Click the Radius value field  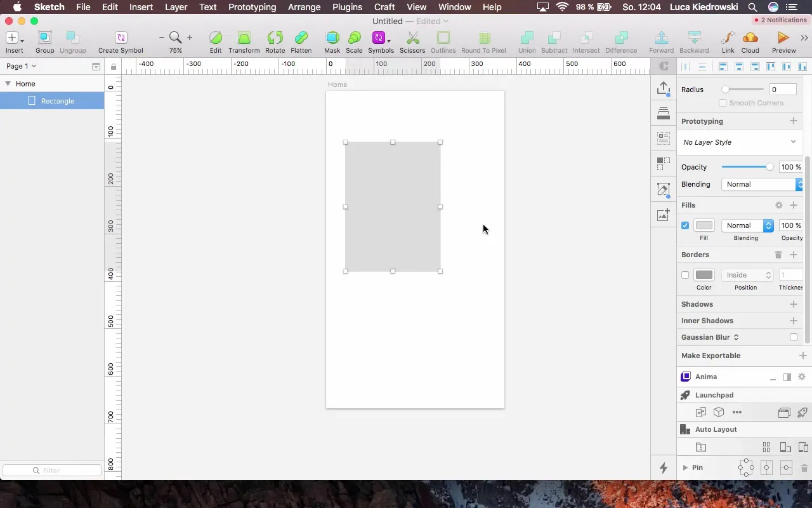point(783,90)
